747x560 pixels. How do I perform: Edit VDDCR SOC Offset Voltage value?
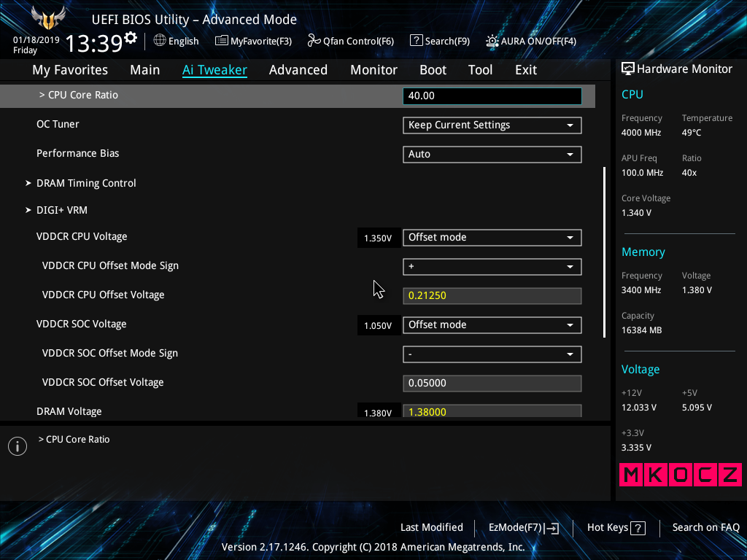click(x=492, y=384)
